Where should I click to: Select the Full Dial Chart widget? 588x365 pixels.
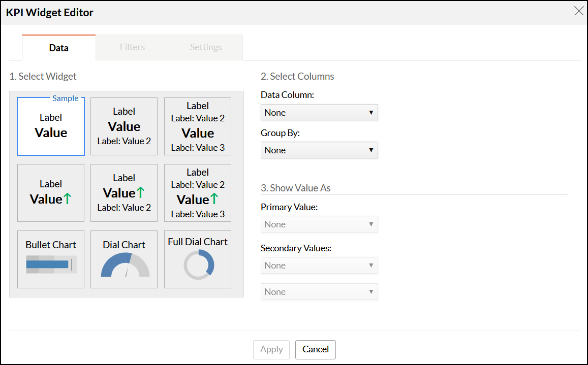[197, 259]
